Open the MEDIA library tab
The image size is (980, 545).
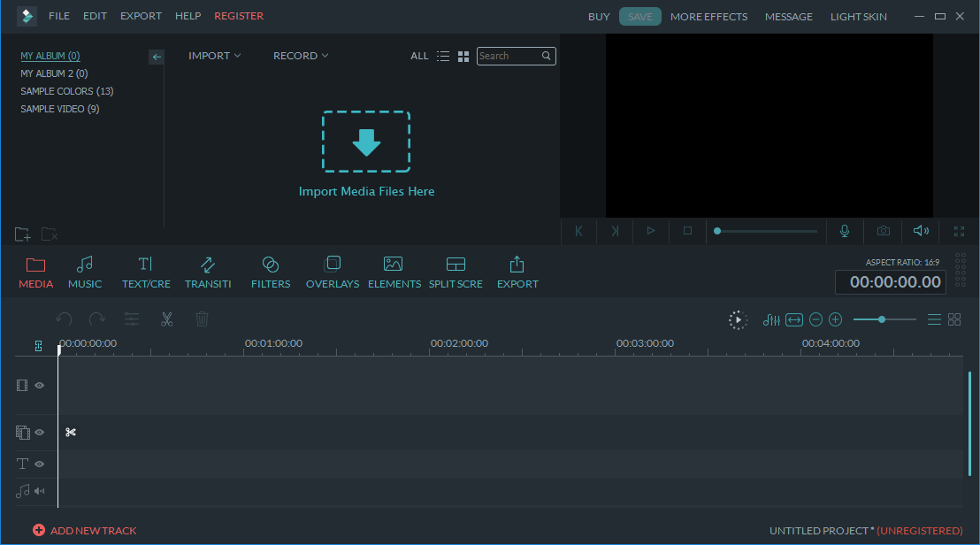pos(35,272)
